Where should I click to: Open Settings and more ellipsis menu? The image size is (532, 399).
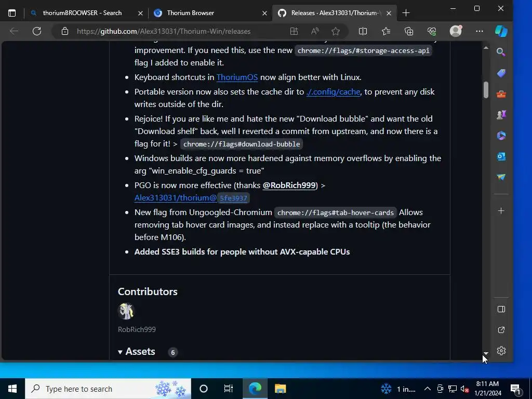coord(479,31)
